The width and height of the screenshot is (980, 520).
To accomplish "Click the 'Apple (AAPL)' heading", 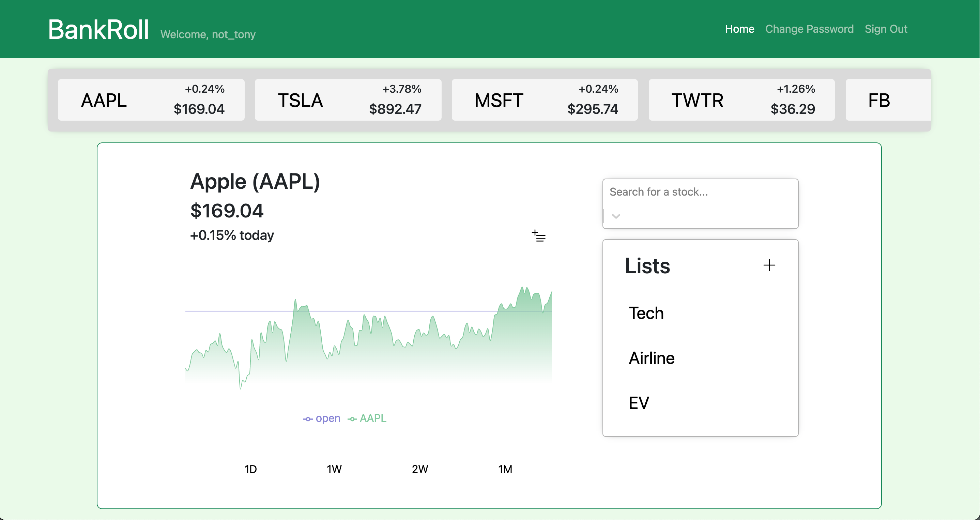I will pyautogui.click(x=255, y=181).
